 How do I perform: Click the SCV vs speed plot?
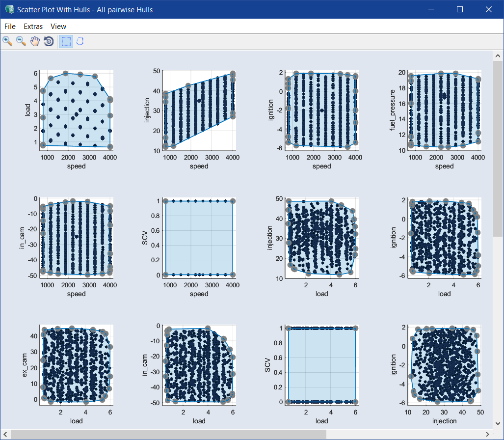[x=199, y=238]
